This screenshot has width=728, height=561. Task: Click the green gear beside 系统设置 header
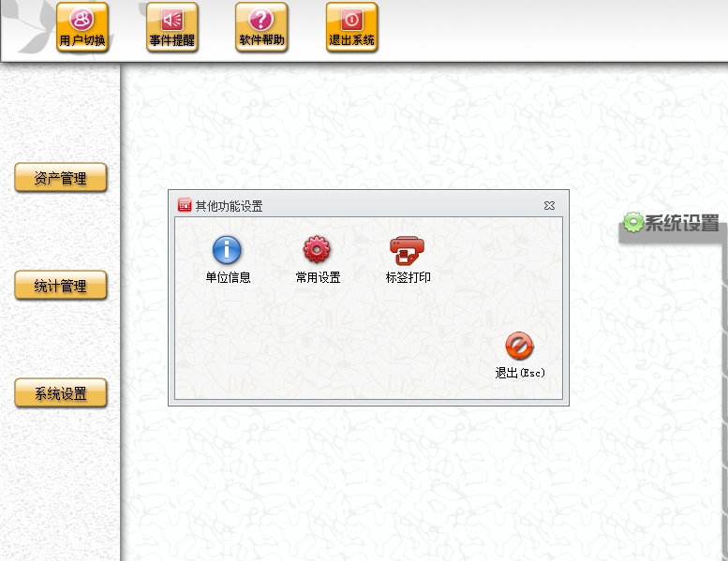point(633,222)
